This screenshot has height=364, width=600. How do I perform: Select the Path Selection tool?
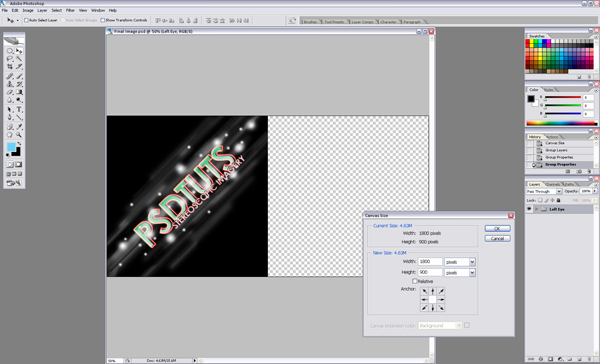10,110
